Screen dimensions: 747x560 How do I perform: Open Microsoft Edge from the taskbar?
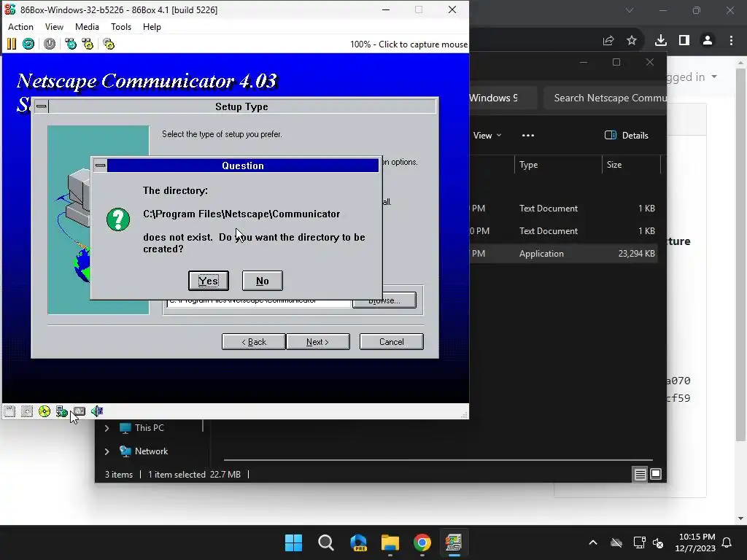click(x=358, y=542)
